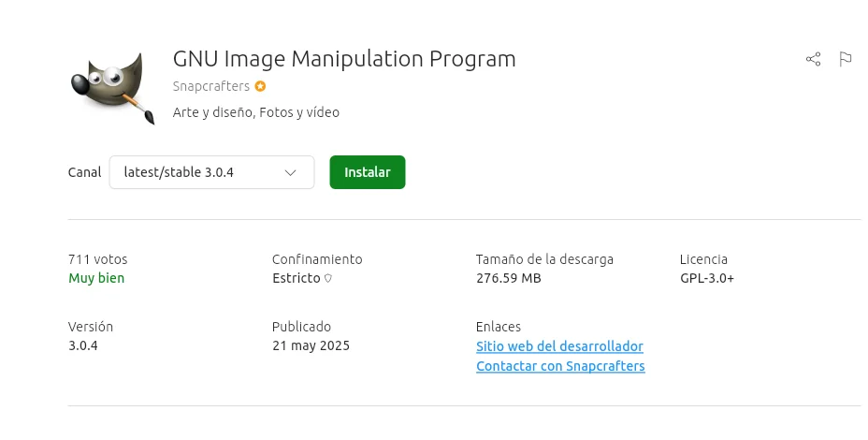Click the 276.59 MB download size
The width and height of the screenshot is (868, 440).
(x=509, y=278)
